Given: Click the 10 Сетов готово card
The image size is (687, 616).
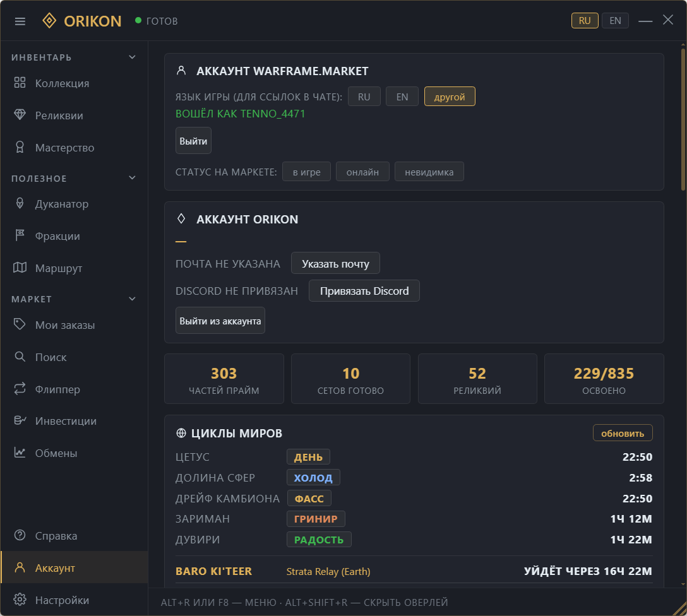Looking at the screenshot, I should [x=350, y=379].
